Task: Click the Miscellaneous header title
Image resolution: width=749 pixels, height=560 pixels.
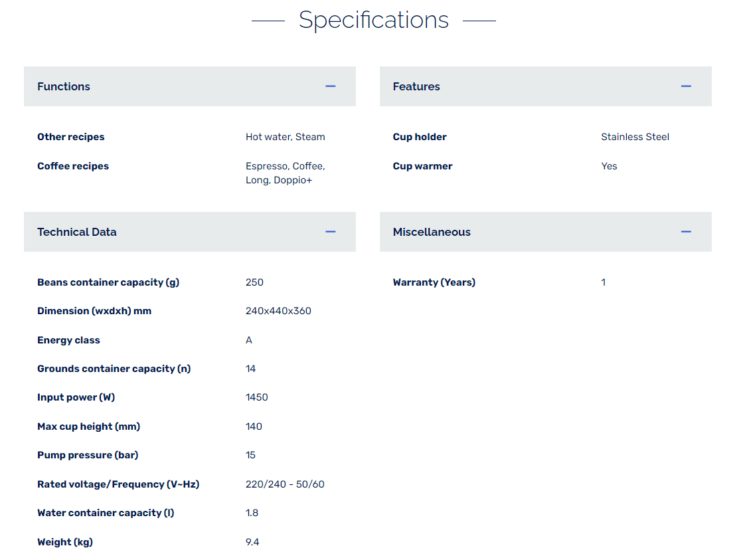Action: pos(432,232)
